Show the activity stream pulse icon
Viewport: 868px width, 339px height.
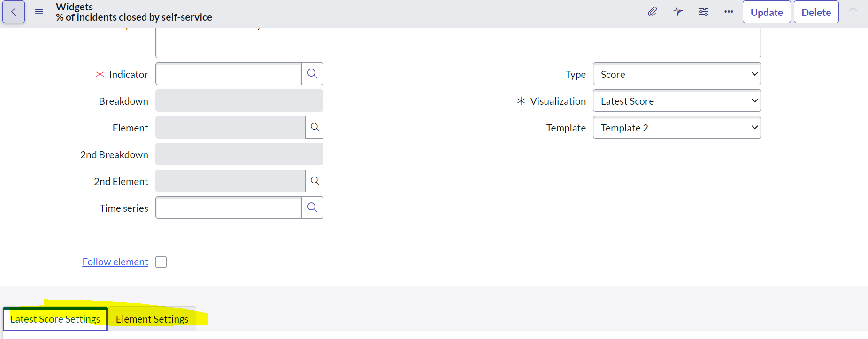tap(678, 12)
